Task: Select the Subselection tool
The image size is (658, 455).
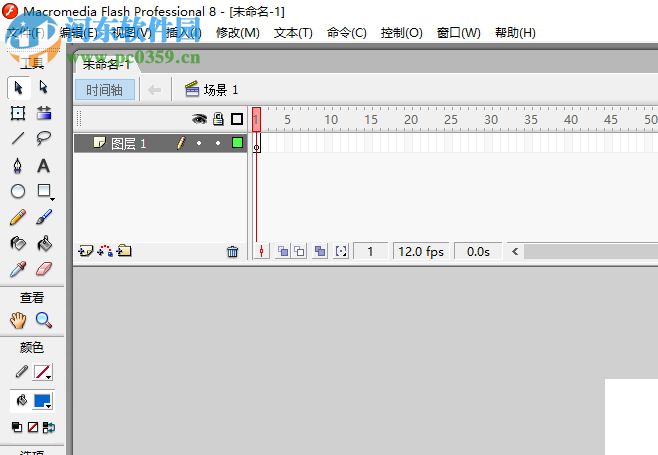Action: point(44,87)
